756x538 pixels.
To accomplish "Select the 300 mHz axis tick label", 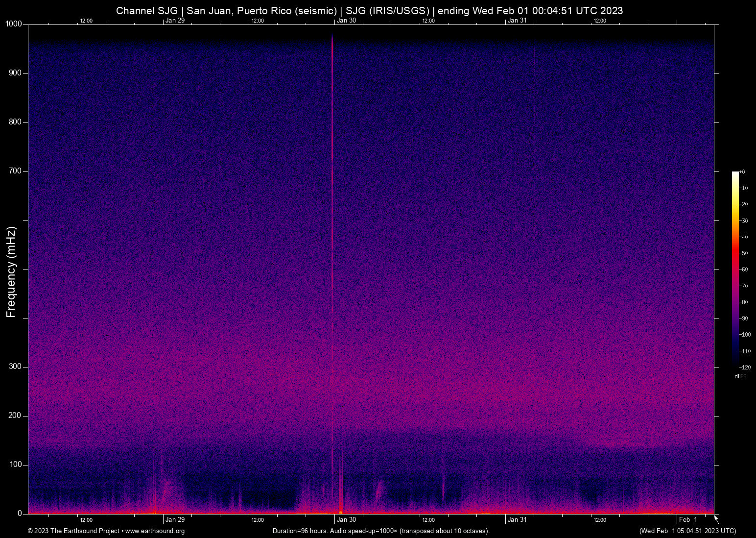I will tap(15, 367).
